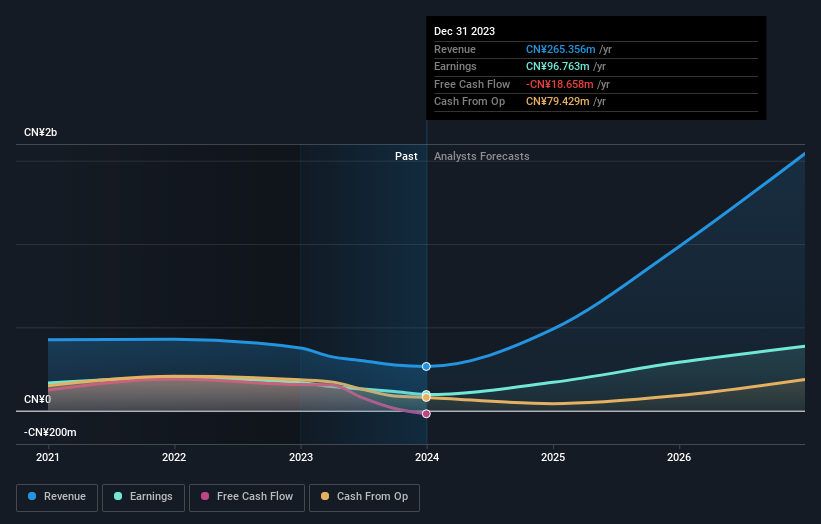This screenshot has height=524, width=821.
Task: Click the CN¥265.356m revenue value
Action: click(x=561, y=49)
